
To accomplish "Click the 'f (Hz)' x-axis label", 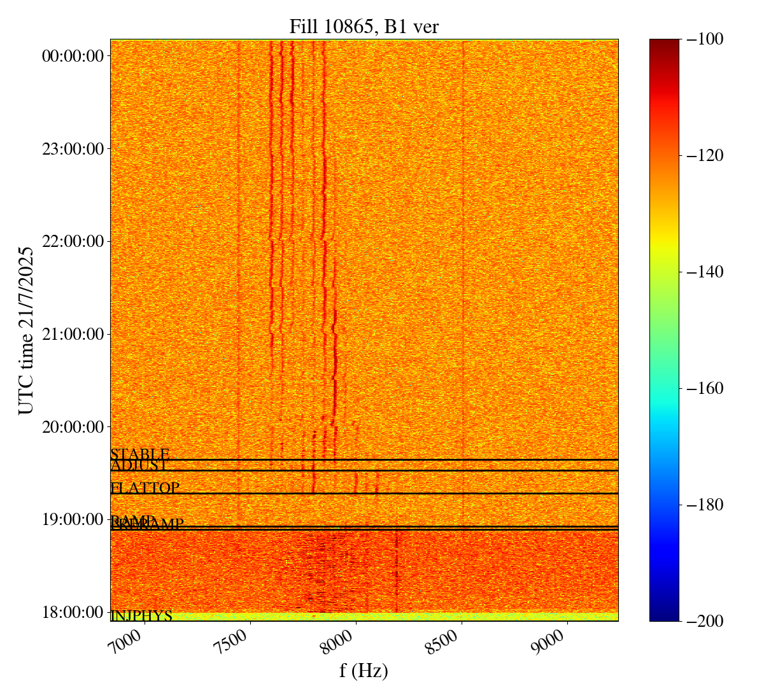I will (x=364, y=671).
